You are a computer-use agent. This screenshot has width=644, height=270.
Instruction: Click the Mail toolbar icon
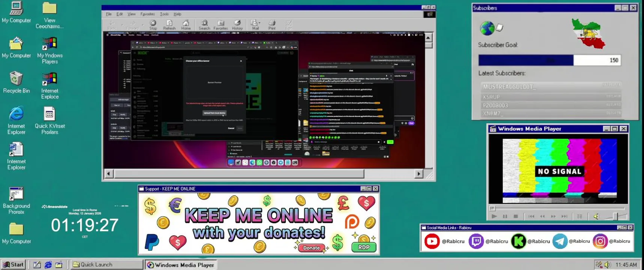(255, 25)
